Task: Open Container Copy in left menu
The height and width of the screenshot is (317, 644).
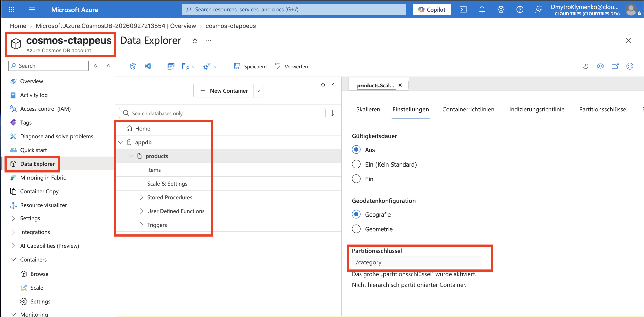Action: [x=39, y=191]
